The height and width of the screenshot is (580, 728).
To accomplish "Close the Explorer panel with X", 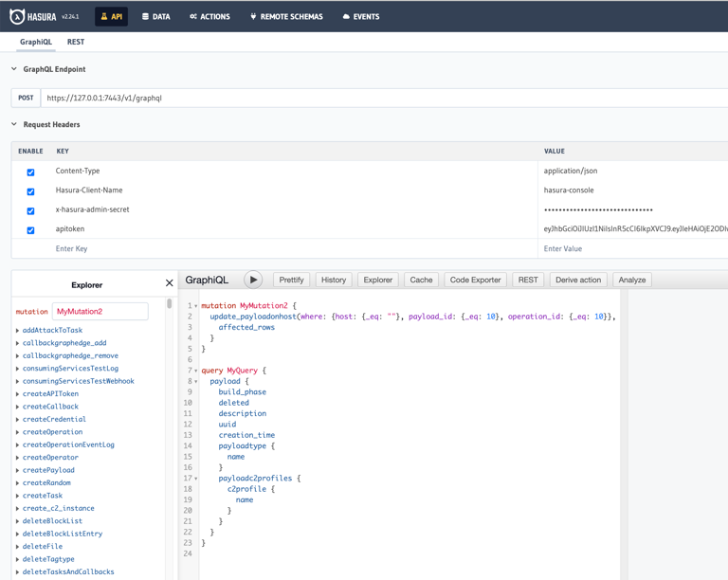I will click(170, 283).
